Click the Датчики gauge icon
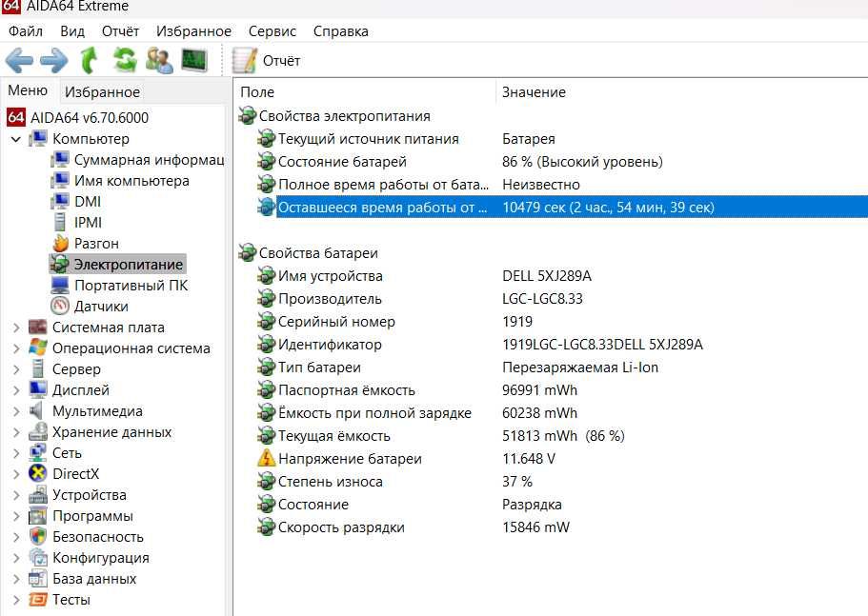This screenshot has width=868, height=616. tap(60, 307)
